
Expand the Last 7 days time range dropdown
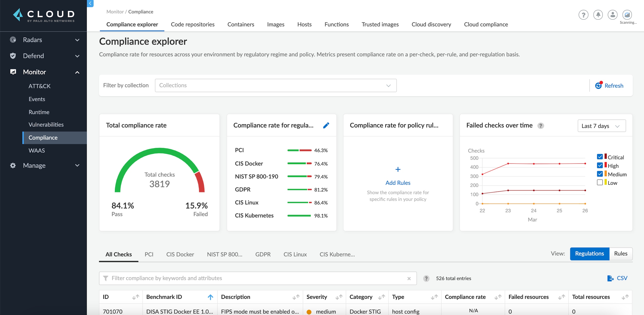(x=600, y=126)
